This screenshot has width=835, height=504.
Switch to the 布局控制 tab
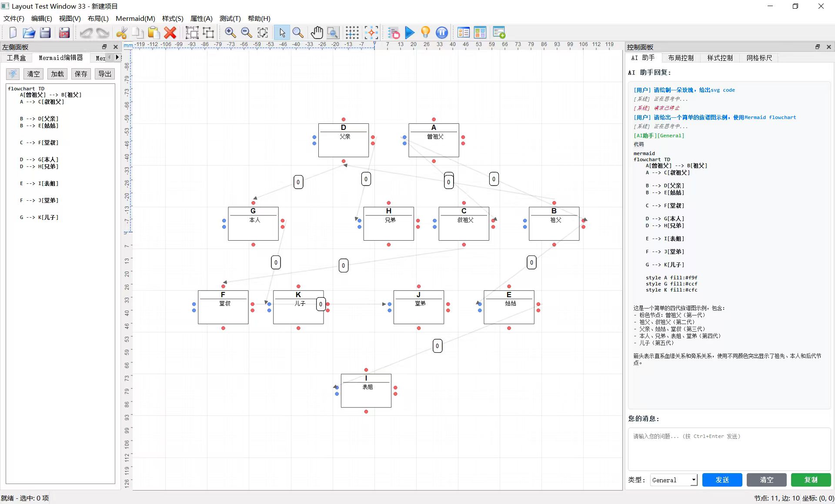coord(681,58)
